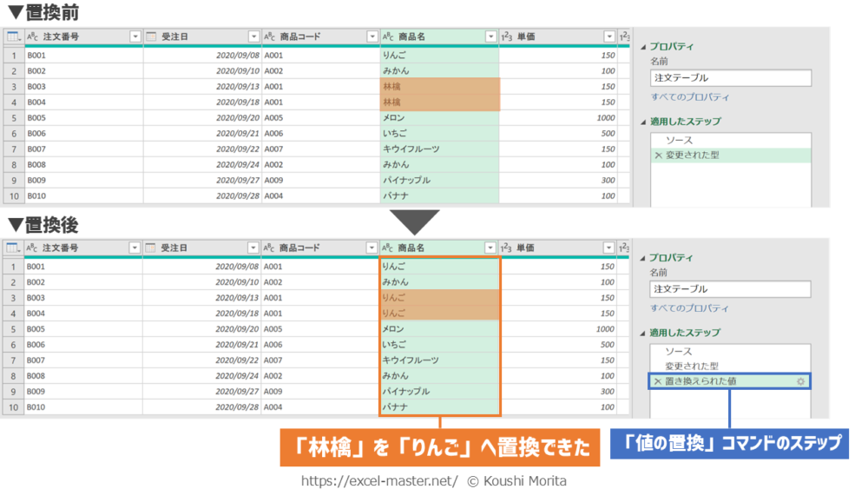The width and height of the screenshot is (868, 489).
Task: Open the 単価 filter dropdown in the 置換前 table
Action: click(x=609, y=37)
